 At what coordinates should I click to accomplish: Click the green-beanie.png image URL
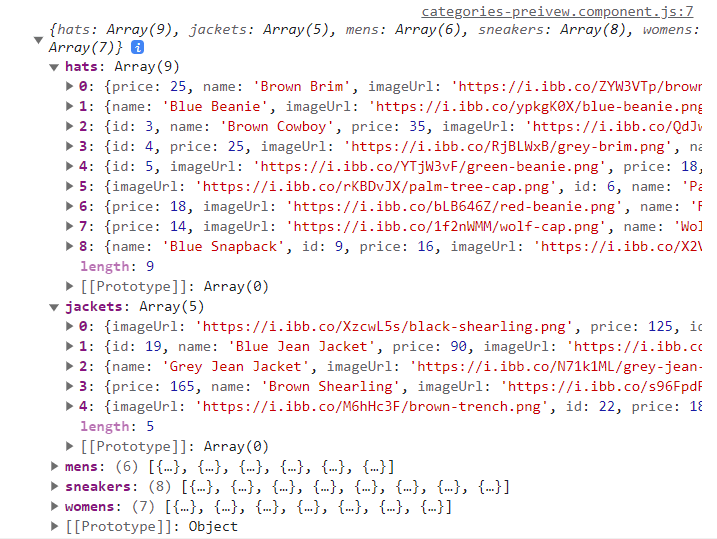point(429,167)
